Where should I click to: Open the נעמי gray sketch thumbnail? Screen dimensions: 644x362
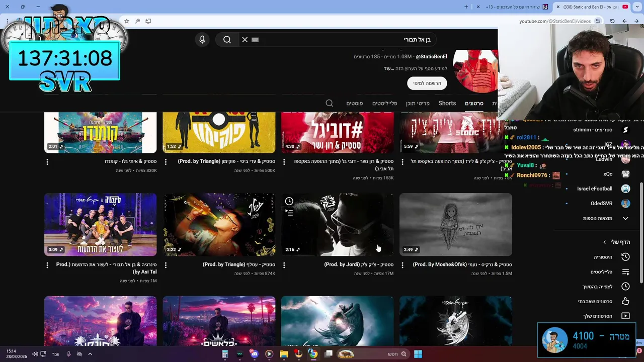(456, 225)
